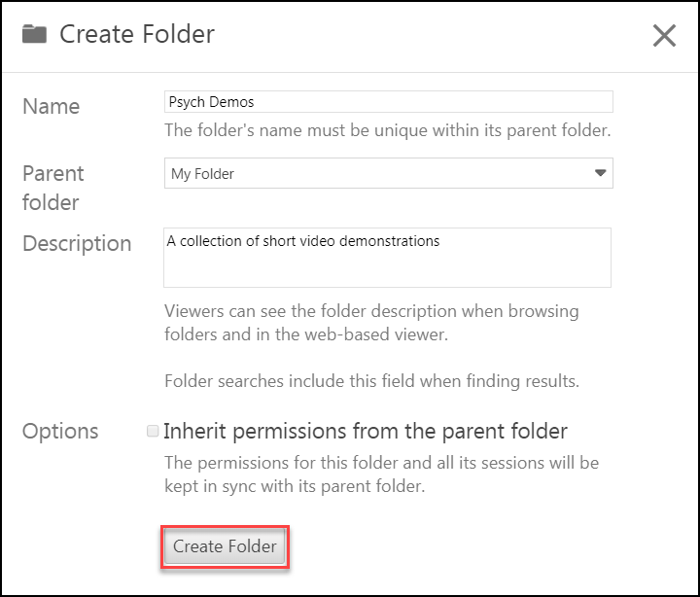
Task: Click the permissions kept in sync help text
Action: click(381, 474)
